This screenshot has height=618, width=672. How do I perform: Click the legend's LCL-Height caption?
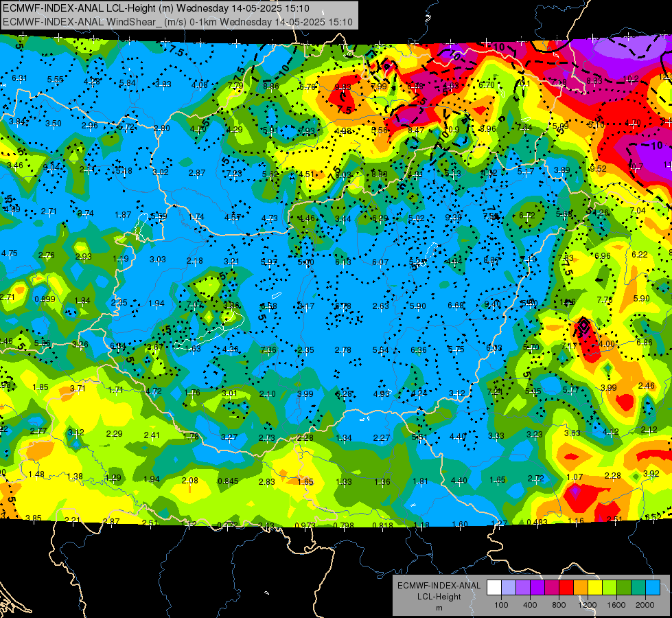pos(439,597)
